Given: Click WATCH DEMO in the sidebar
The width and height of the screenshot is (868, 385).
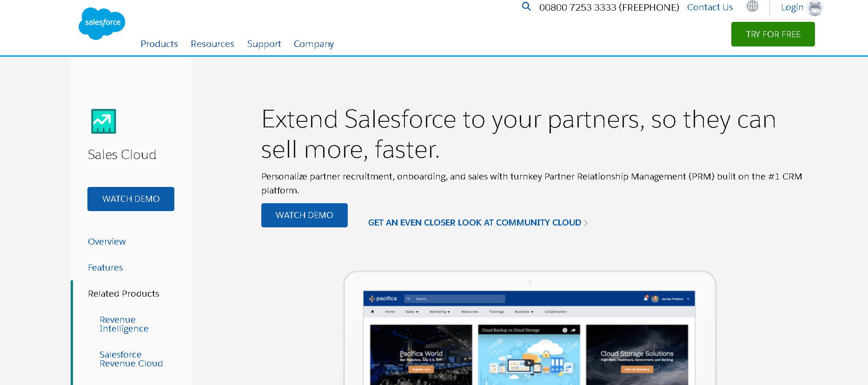Looking at the screenshot, I should [x=131, y=199].
